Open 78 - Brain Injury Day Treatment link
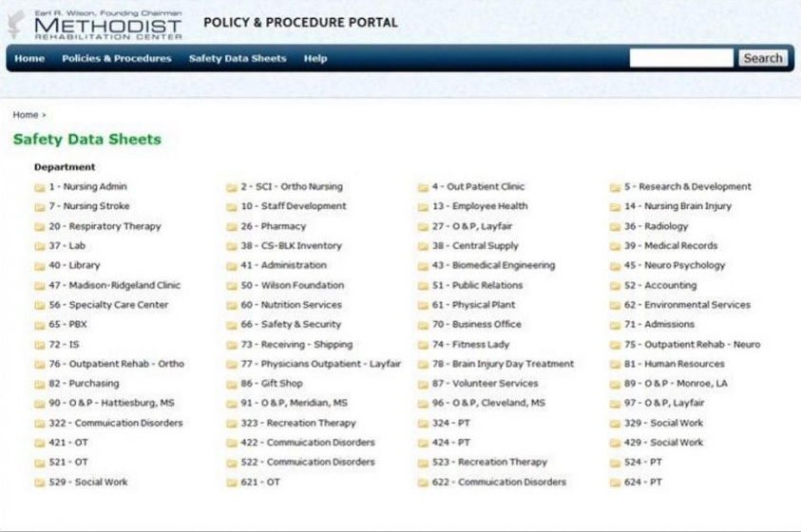 click(x=504, y=364)
